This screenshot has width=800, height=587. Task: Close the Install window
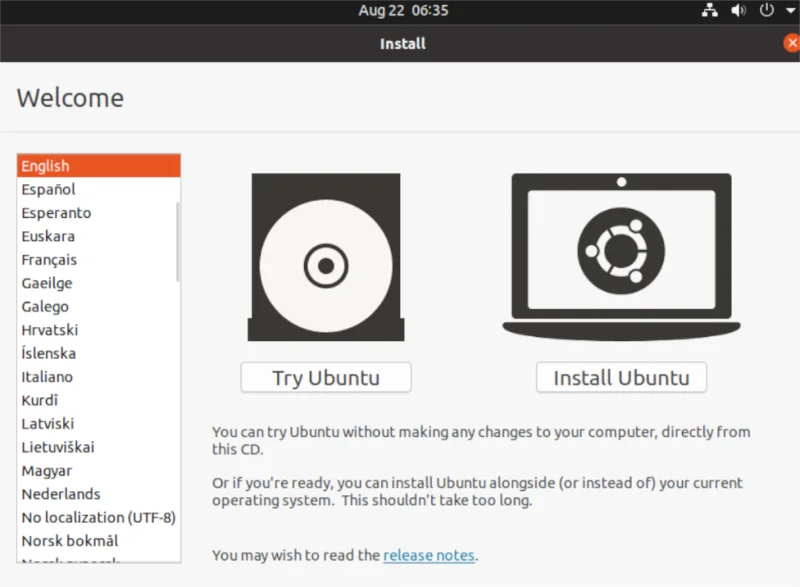coord(792,43)
